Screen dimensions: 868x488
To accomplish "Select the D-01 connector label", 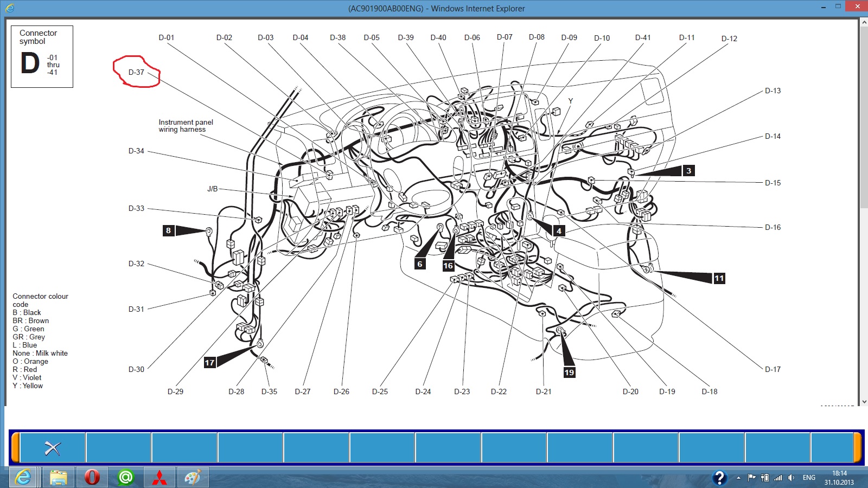I will pos(167,37).
